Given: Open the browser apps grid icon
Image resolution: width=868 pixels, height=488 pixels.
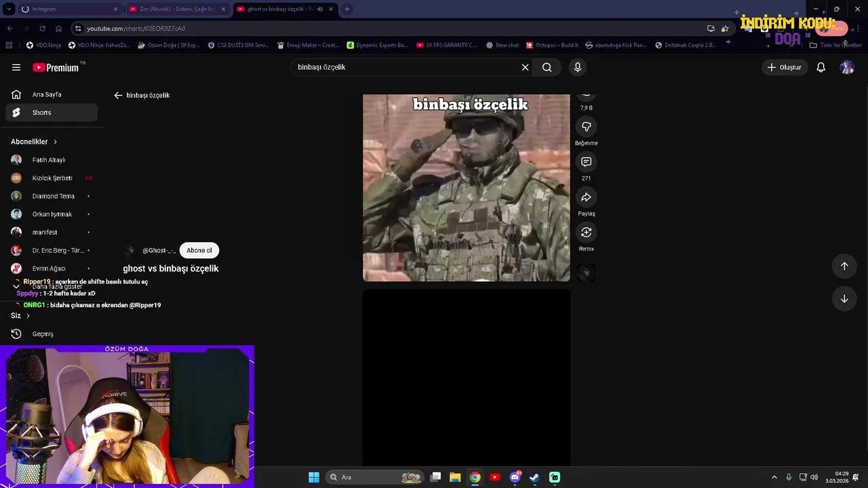Looking at the screenshot, I should [9, 45].
